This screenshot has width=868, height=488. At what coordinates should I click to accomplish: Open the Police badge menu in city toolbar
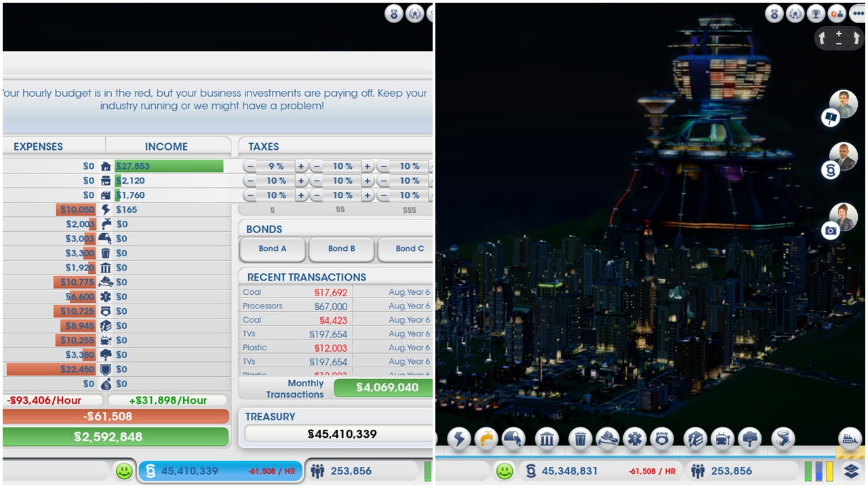coord(662,439)
